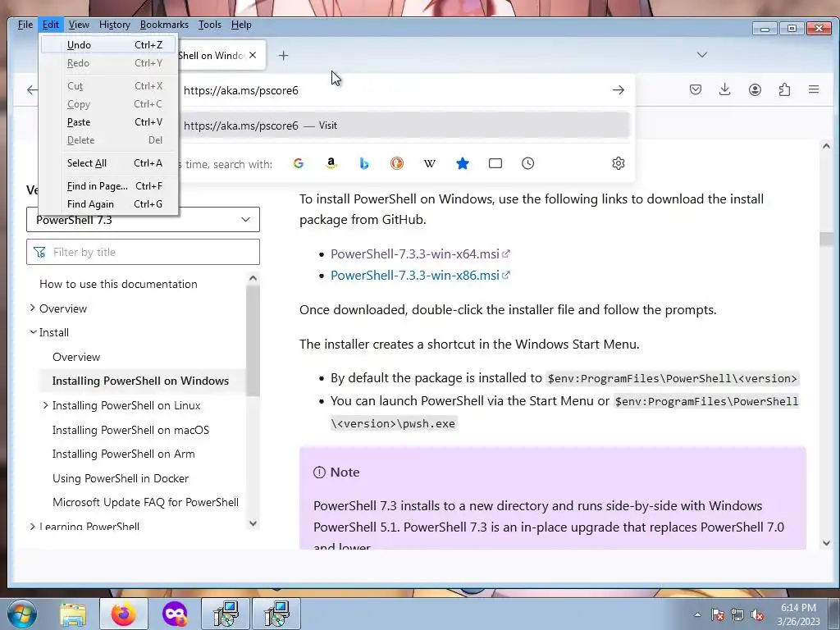Open the File menu
Image resolution: width=840 pixels, height=630 pixels.
25,25
